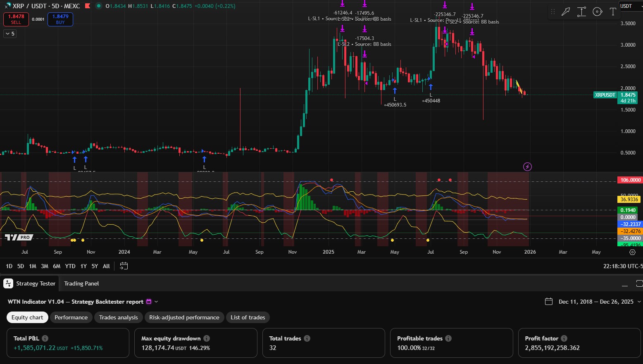Select the circle drawing tool
643x364 pixels.
(x=597, y=12)
